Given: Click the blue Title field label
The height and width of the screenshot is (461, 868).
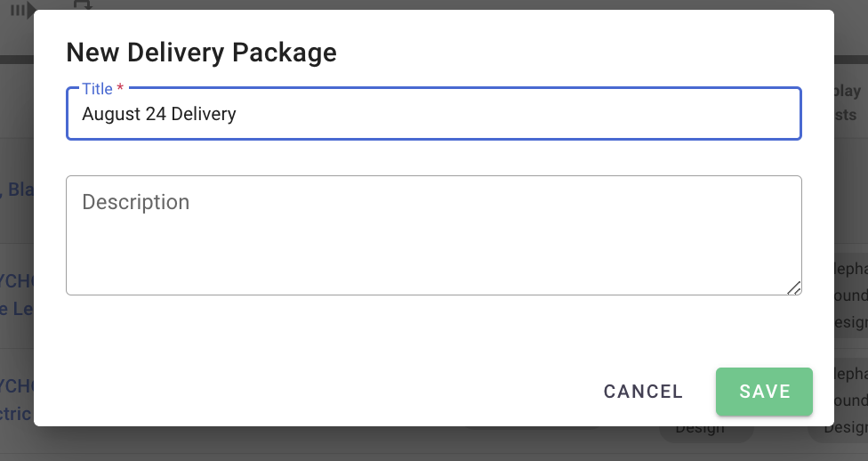Looking at the screenshot, I should point(97,89).
